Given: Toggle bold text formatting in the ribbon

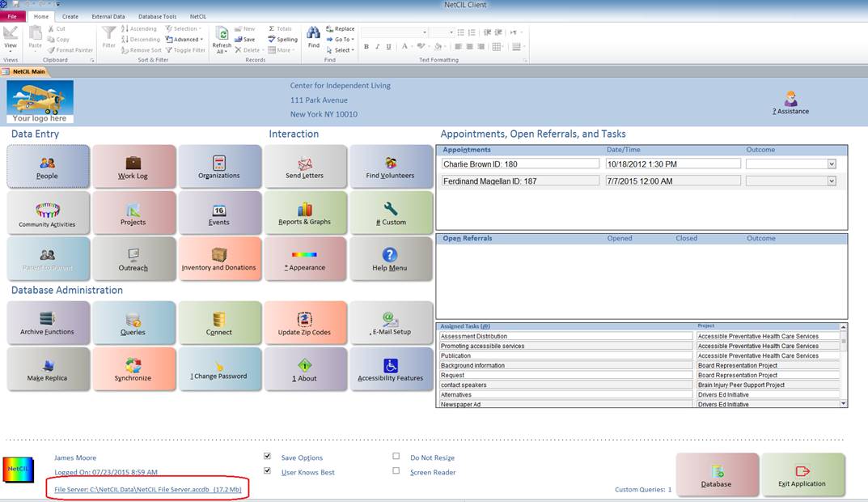Looking at the screenshot, I should (x=366, y=47).
